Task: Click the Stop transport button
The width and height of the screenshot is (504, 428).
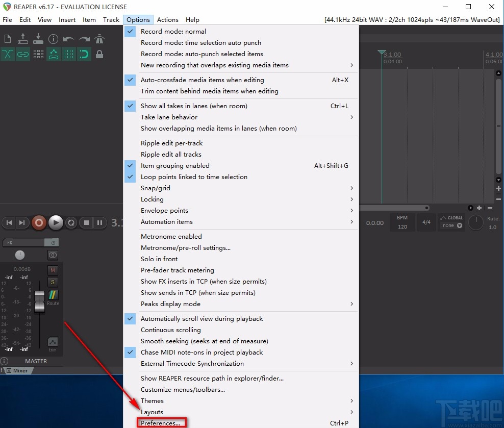Action: coord(86,223)
